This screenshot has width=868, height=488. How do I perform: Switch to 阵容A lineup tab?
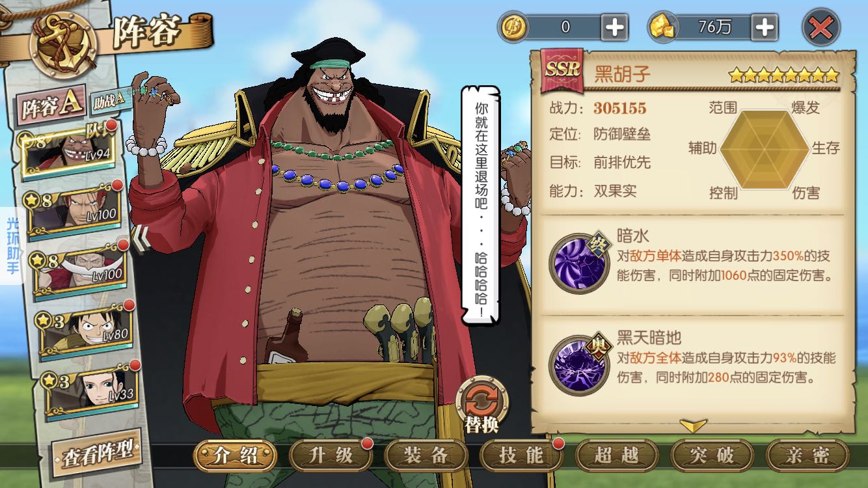click(x=51, y=107)
